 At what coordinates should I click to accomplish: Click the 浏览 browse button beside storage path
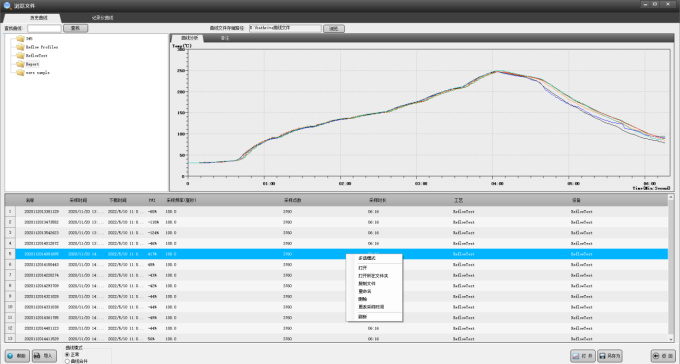point(334,29)
